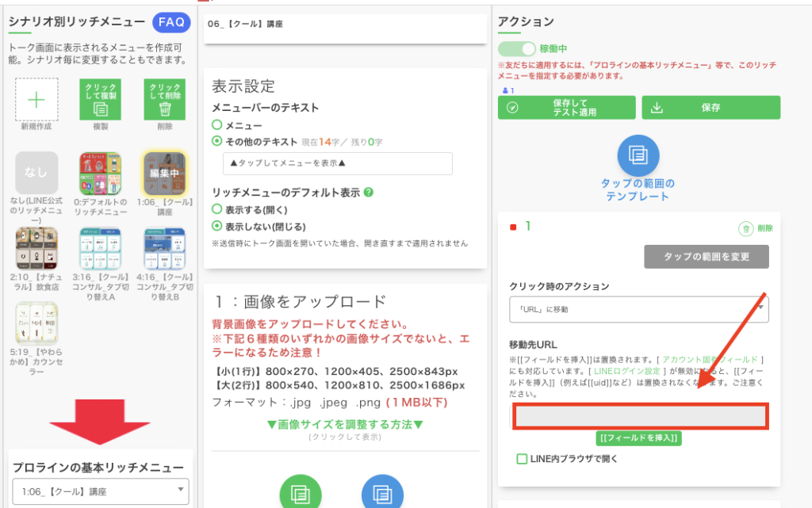The image size is (812, 508).
Task: Click the 移動先URL input field
Action: pyautogui.click(x=638, y=417)
